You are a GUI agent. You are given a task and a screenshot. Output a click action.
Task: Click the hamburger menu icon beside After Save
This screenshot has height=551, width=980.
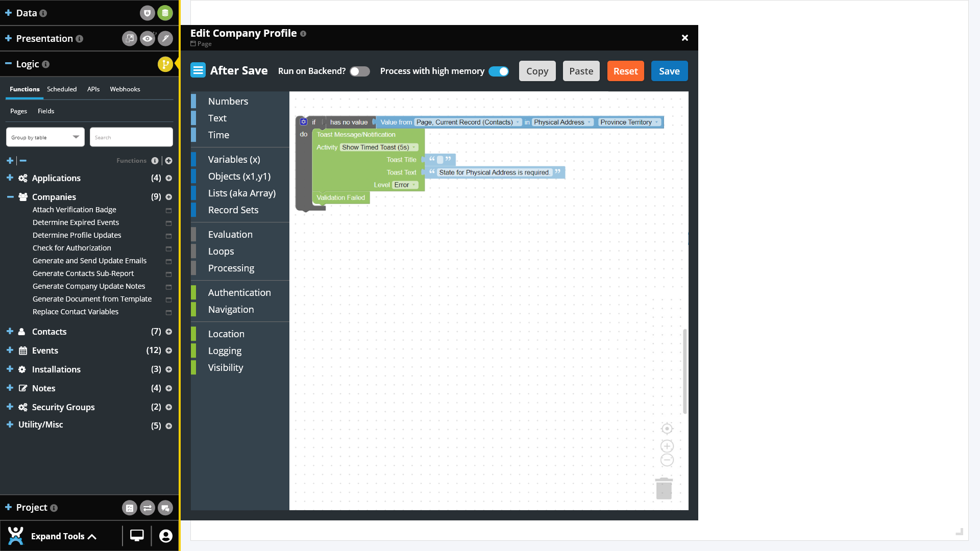pyautogui.click(x=198, y=70)
